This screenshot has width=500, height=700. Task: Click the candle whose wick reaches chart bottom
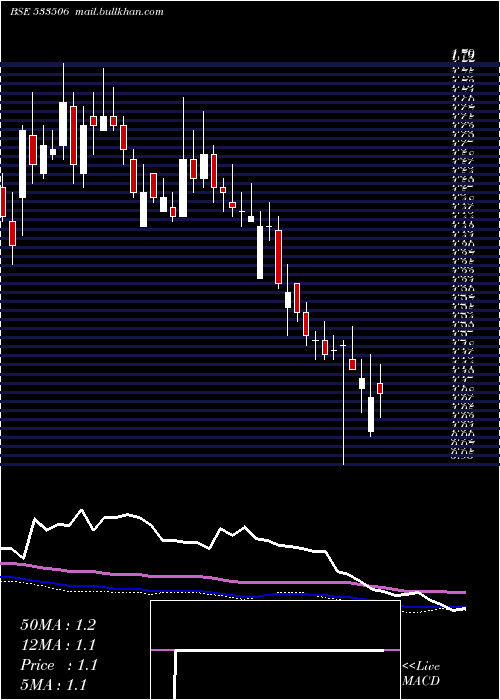tap(343, 402)
